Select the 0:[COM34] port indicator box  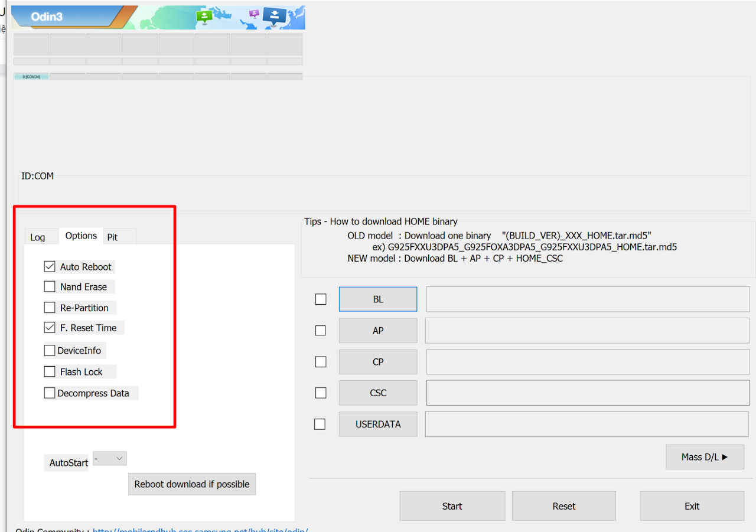coord(31,77)
